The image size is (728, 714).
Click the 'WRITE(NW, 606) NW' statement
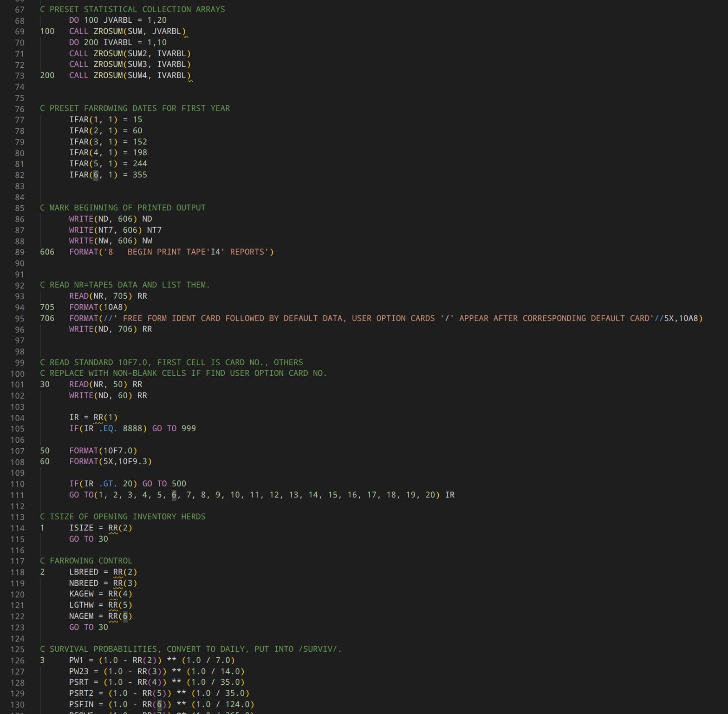tap(110, 241)
